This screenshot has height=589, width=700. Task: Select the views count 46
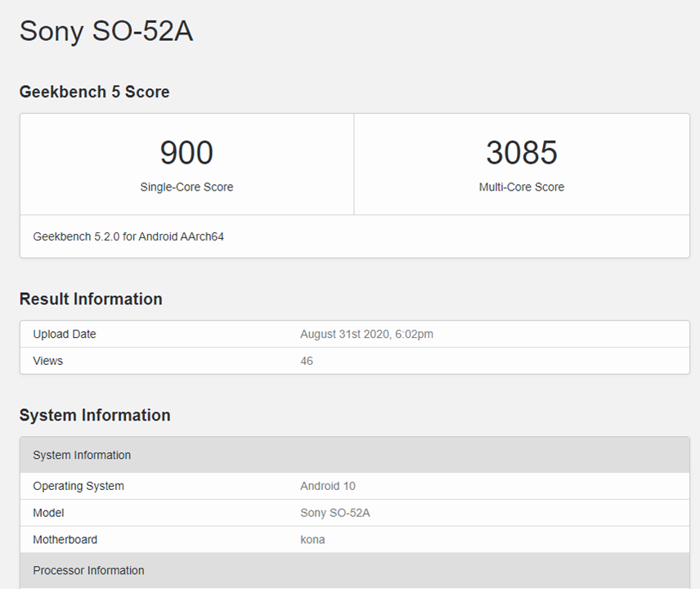pyautogui.click(x=307, y=361)
